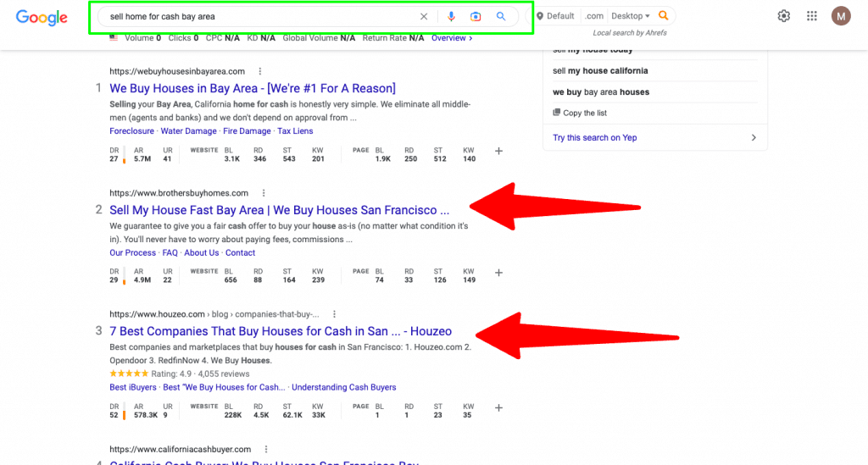
Task: Open options menu for brothersbuyhomes.com result
Action: pos(264,193)
